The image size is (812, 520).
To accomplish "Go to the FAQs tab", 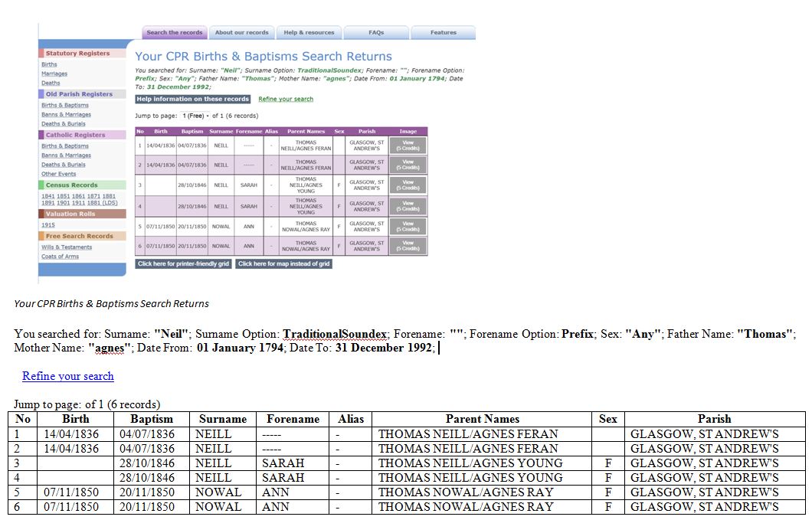I will [375, 33].
